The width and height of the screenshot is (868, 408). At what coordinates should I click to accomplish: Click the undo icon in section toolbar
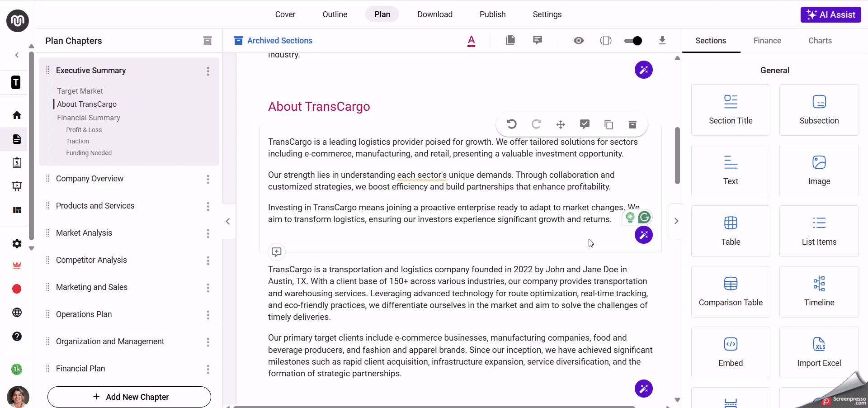coord(512,124)
